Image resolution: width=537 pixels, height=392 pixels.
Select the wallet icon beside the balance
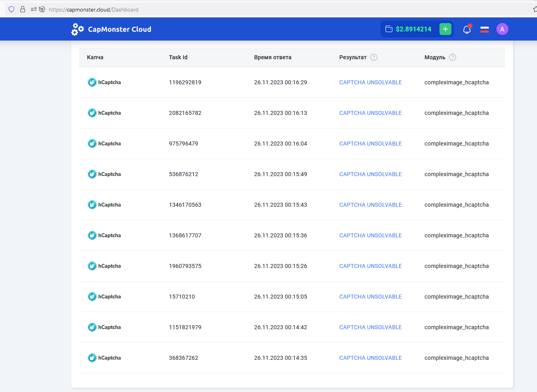pyautogui.click(x=389, y=29)
